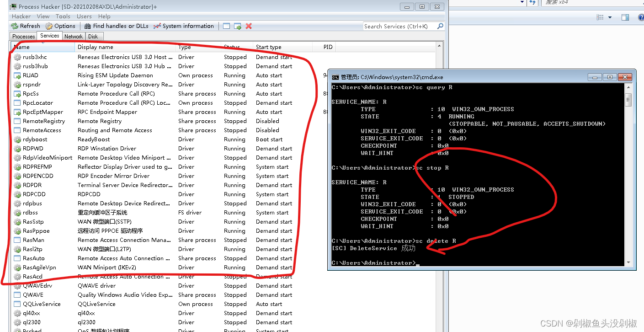Click the 'Remote Registry' display name
Screen dimensions: 644x332
(100, 121)
